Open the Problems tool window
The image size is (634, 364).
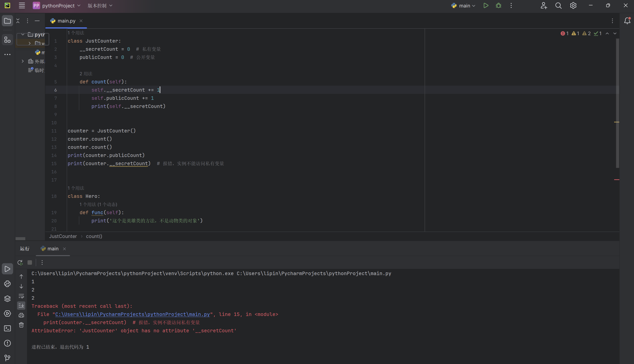point(7,343)
